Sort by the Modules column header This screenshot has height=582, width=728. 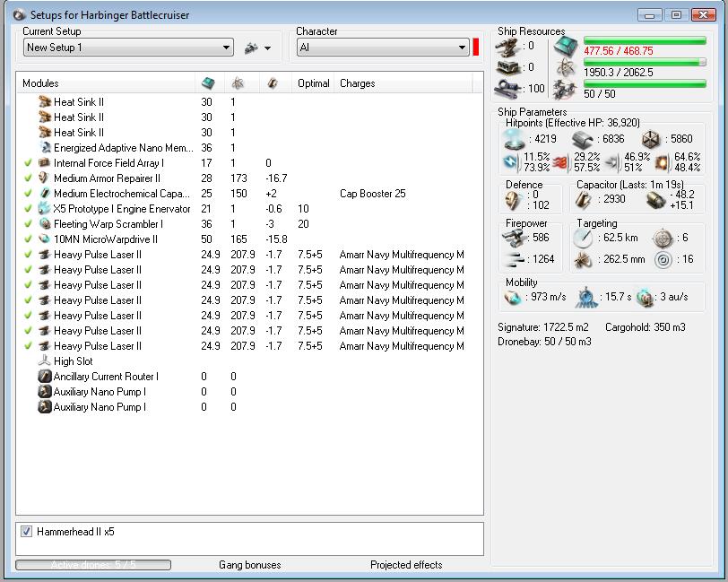point(40,83)
